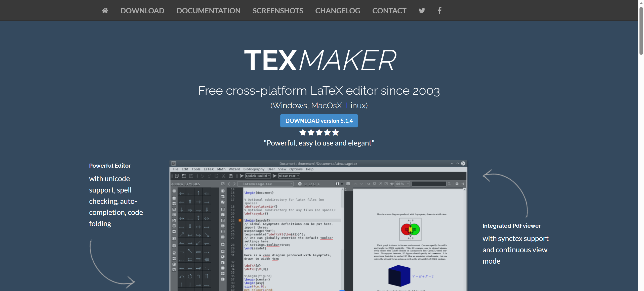Screen dimensions: 644x291
Task: Click the 'Integrated Pdf viewer' heading
Action: [x=512, y=226]
